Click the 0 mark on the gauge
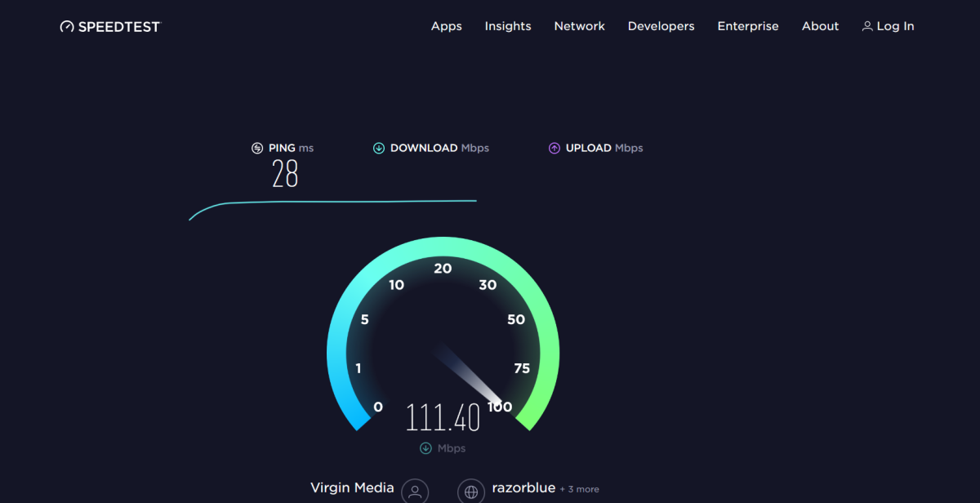The image size is (980, 503). tap(378, 407)
